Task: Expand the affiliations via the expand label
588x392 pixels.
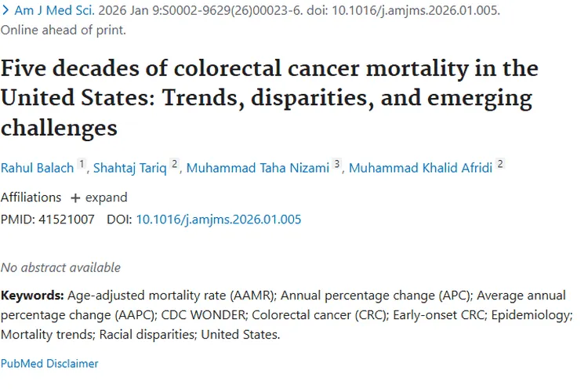Action: pos(106,198)
